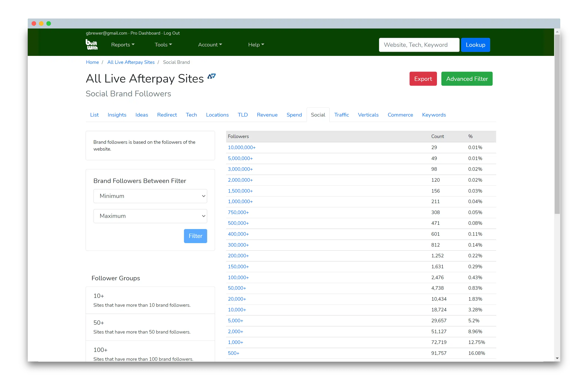
Task: Open the 1,500,000+ followers link
Action: 240,191
